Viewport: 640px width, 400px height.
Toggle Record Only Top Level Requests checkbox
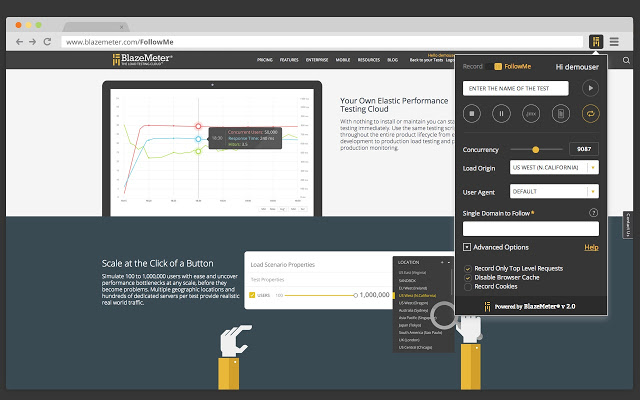pos(468,269)
